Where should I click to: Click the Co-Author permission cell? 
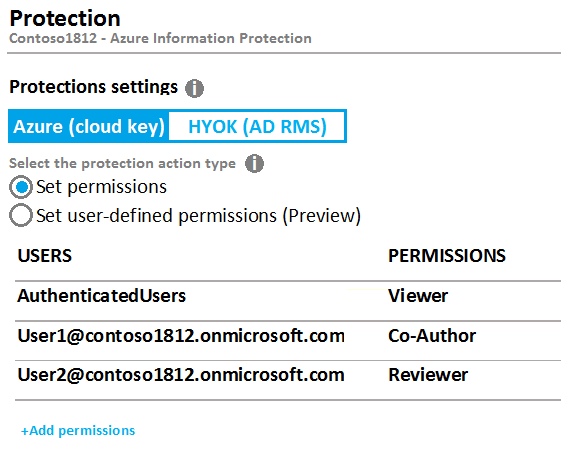point(432,336)
